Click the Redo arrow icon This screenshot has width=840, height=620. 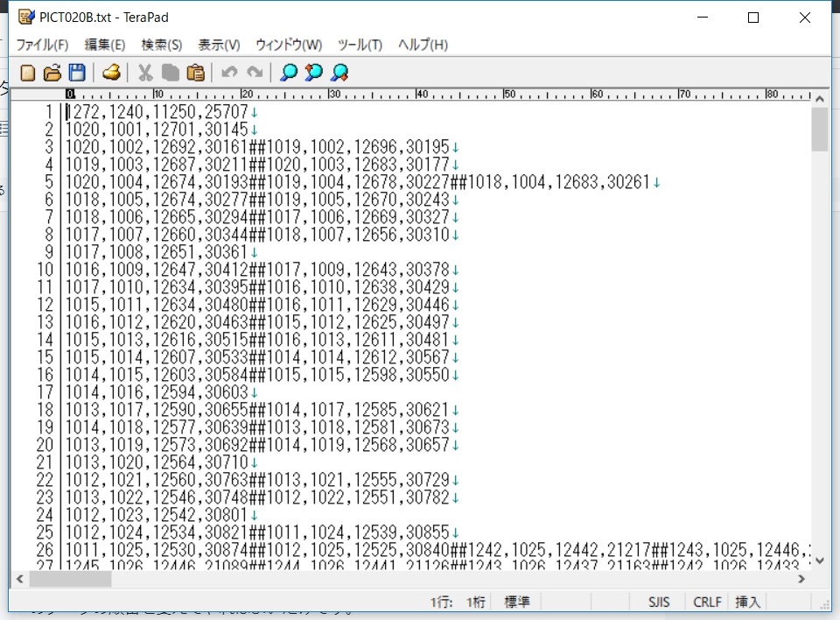255,72
